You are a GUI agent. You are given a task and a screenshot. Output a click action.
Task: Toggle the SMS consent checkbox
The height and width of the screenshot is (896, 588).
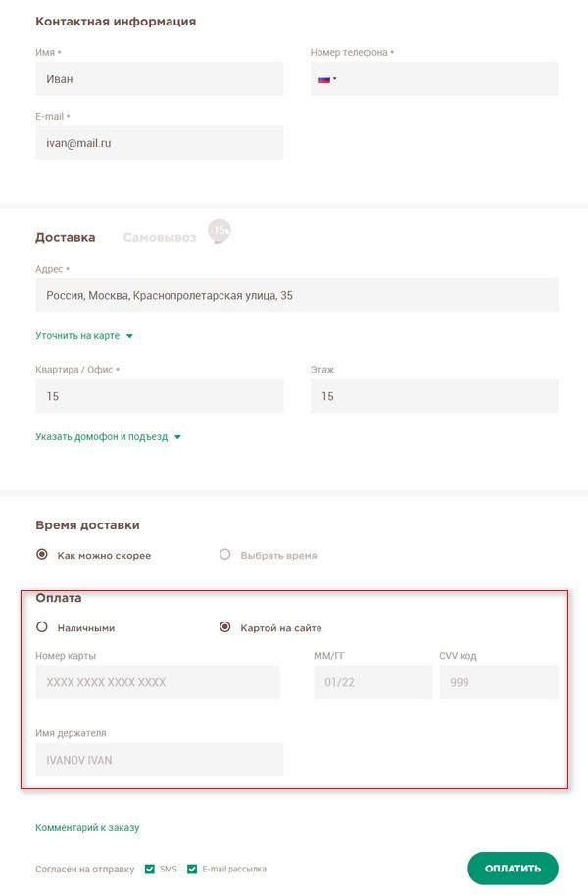click(150, 869)
